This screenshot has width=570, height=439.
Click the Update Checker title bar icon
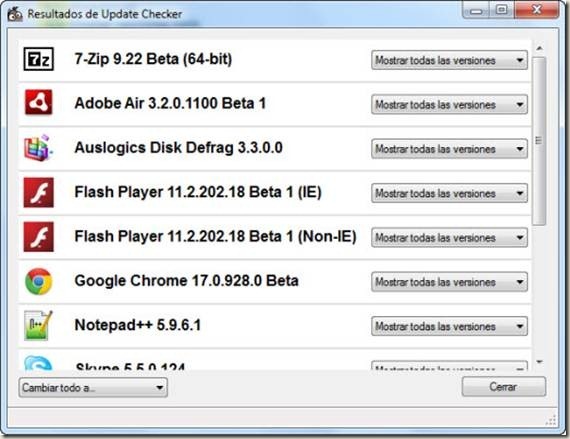(x=15, y=15)
